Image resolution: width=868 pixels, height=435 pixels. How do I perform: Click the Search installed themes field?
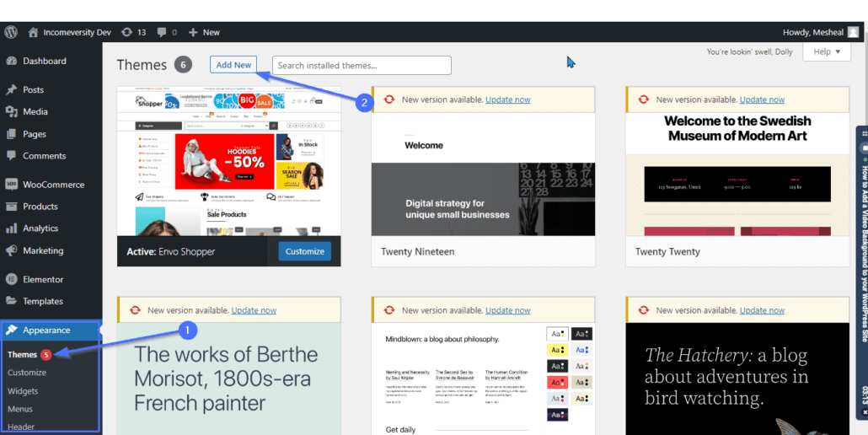click(x=362, y=65)
